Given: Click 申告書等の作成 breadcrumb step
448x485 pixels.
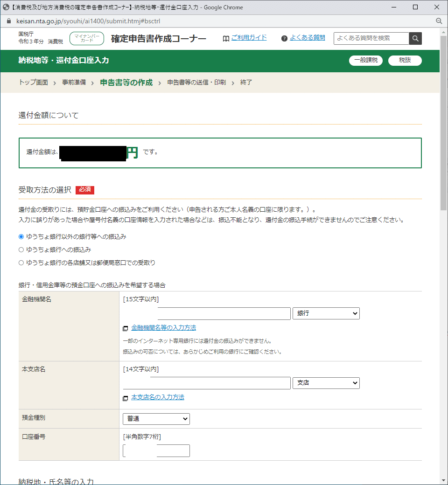Looking at the screenshot, I should (126, 82).
